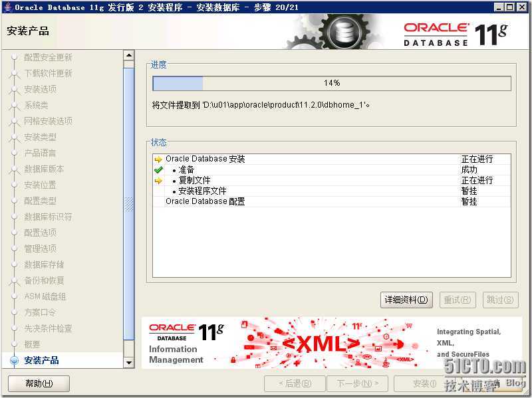
Task: Click the Oracle 11g database gear logo
Action: click(344, 32)
